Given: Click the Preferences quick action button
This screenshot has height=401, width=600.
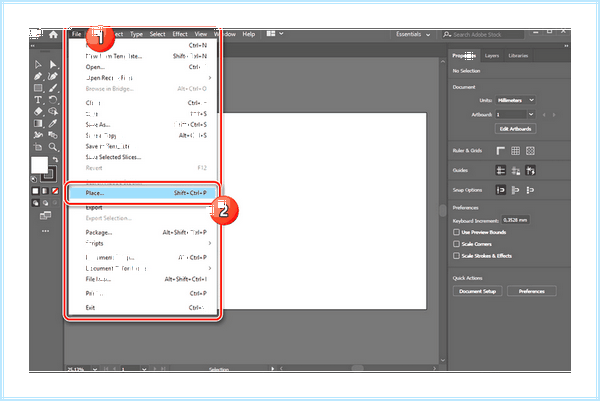Looking at the screenshot, I should pos(532,291).
